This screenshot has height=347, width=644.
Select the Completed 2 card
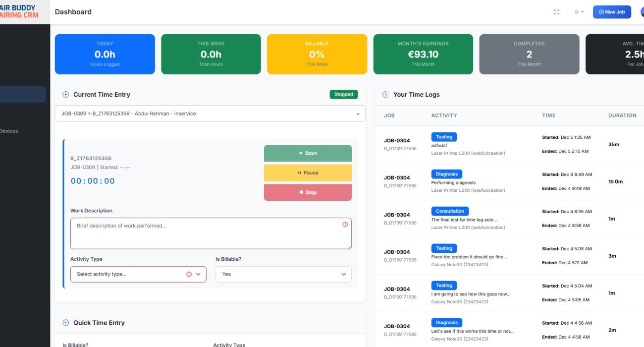pos(529,54)
